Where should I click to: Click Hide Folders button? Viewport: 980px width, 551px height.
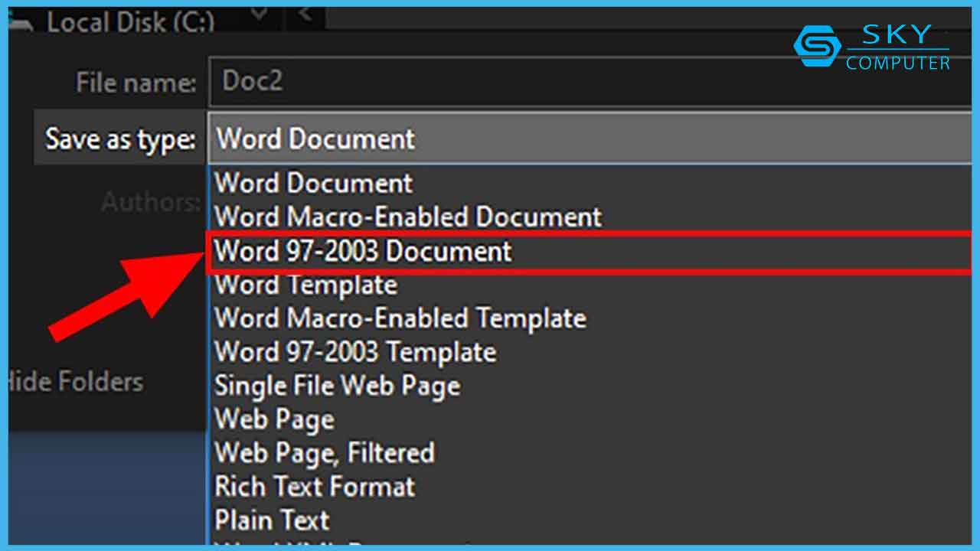[76, 381]
